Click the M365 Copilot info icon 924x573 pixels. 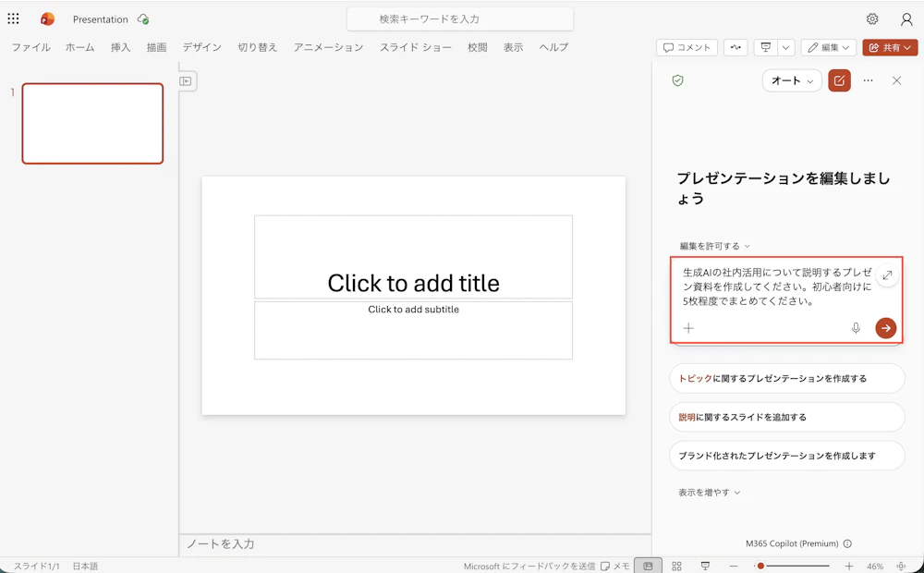(x=847, y=543)
